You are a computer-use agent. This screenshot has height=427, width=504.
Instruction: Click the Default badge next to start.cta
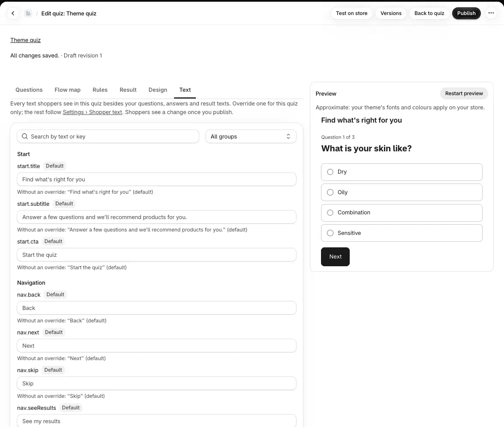pyautogui.click(x=53, y=241)
